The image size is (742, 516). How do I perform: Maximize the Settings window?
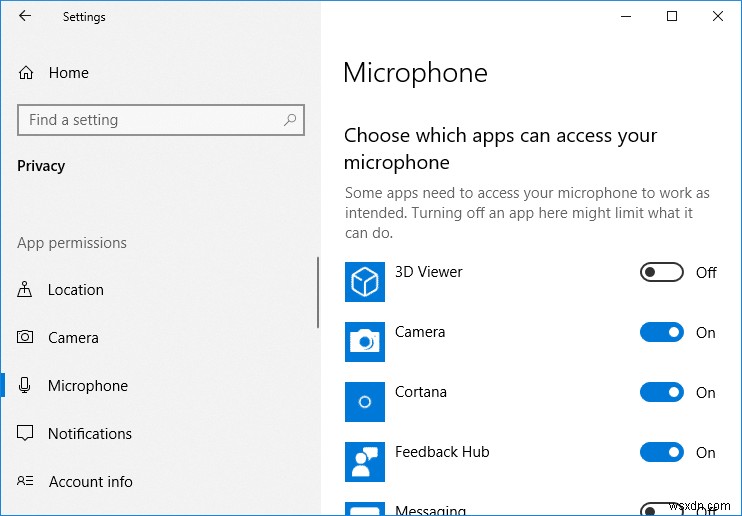click(671, 17)
